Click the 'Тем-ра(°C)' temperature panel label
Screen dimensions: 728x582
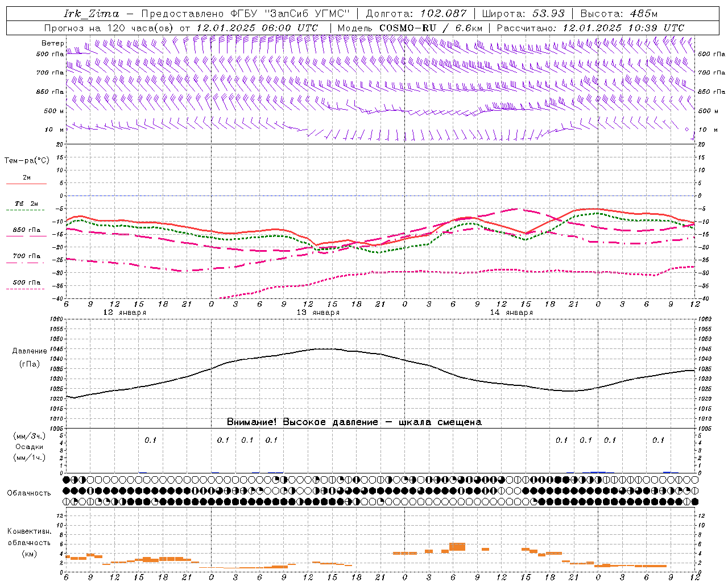click(x=27, y=161)
